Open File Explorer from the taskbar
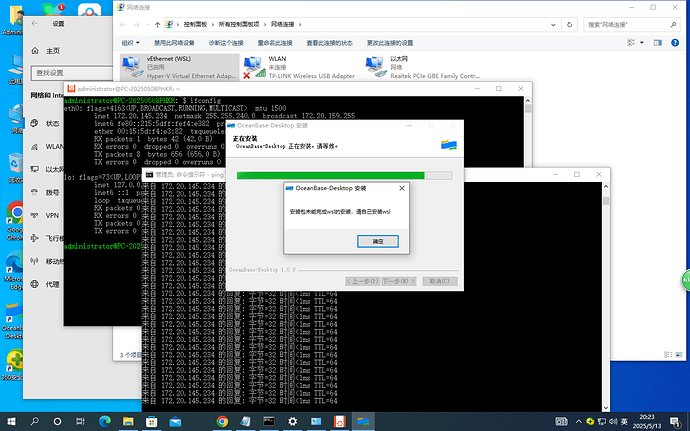690x431 pixels. click(128, 422)
